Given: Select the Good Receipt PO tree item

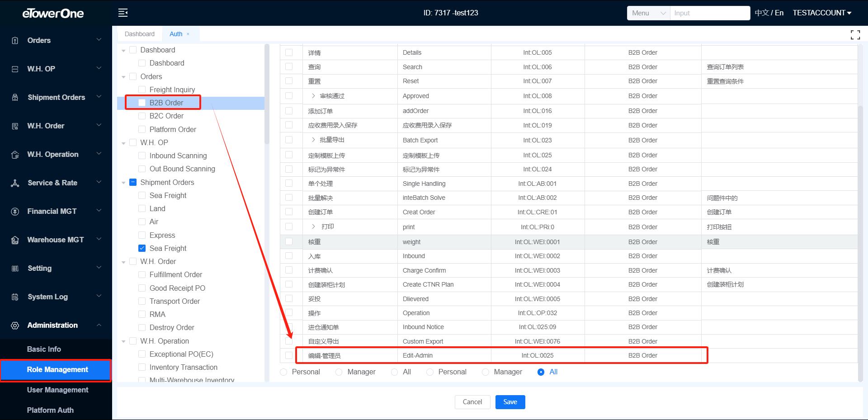Looking at the screenshot, I should [x=177, y=288].
